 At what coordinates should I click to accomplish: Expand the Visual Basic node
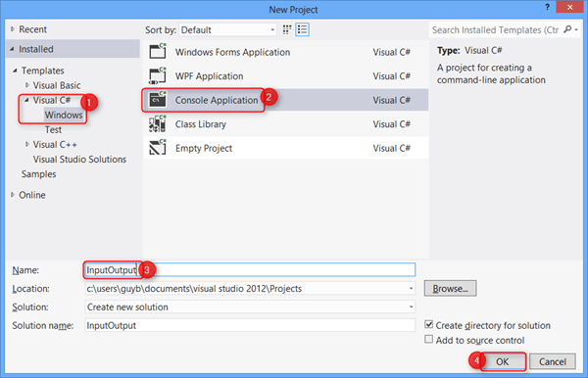[27, 85]
